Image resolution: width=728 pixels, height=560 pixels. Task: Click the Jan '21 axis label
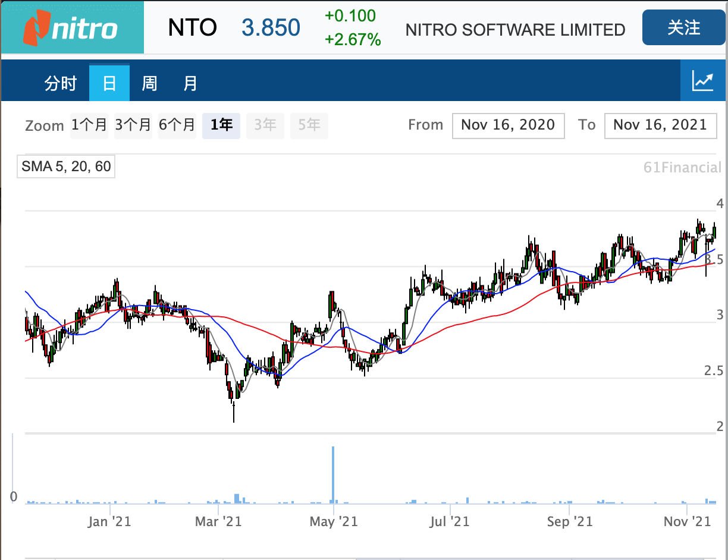coord(109,521)
